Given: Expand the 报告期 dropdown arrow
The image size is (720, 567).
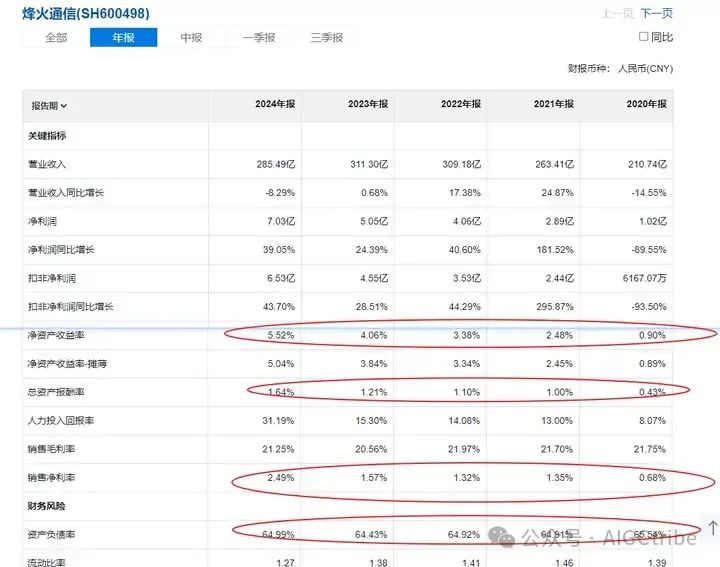Looking at the screenshot, I should pos(64,106).
